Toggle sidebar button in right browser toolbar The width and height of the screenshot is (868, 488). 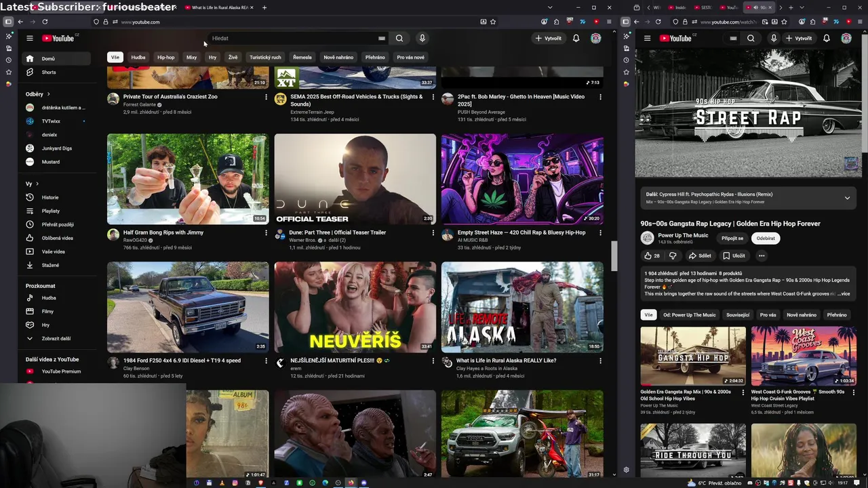(625, 22)
